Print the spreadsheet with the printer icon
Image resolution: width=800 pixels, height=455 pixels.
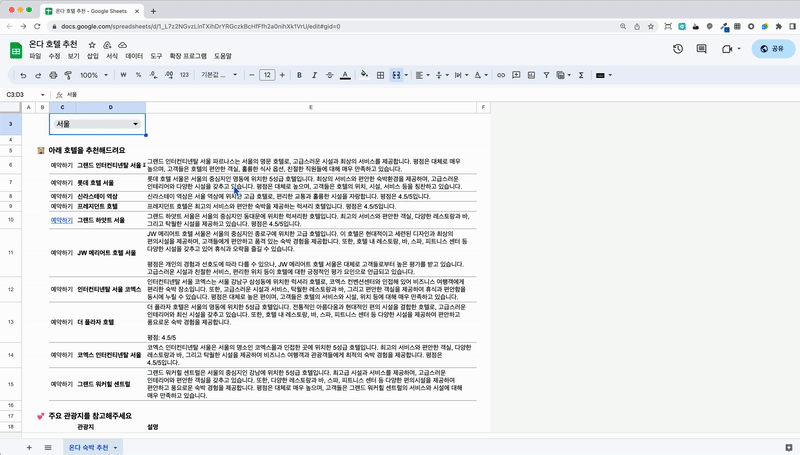coord(53,75)
